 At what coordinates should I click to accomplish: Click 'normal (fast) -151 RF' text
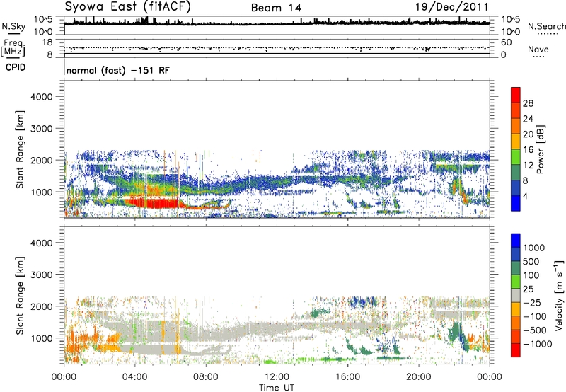pos(117,70)
